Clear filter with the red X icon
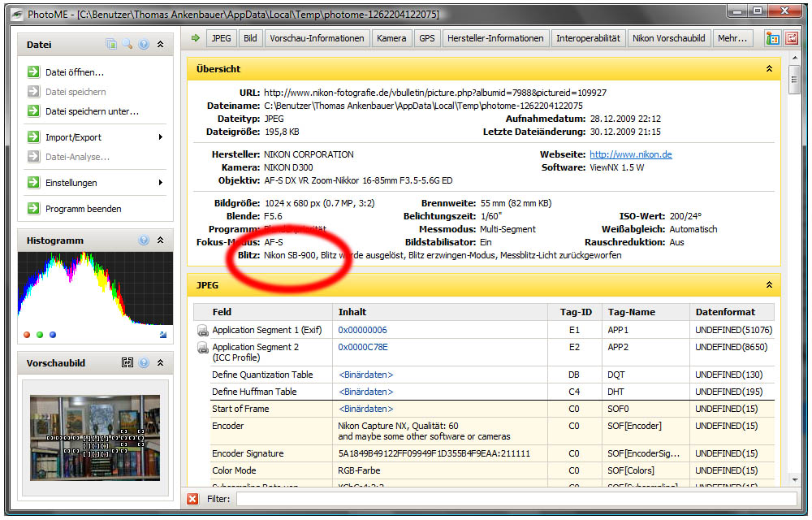The height and width of the screenshot is (520, 812). click(x=192, y=499)
